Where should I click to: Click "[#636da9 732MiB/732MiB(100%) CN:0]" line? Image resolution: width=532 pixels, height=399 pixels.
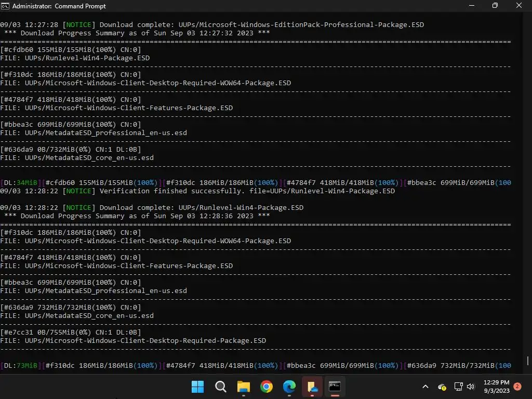click(71, 308)
